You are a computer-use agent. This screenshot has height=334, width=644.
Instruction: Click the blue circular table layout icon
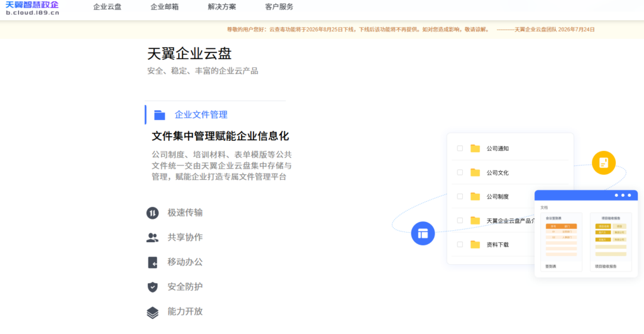click(x=423, y=233)
